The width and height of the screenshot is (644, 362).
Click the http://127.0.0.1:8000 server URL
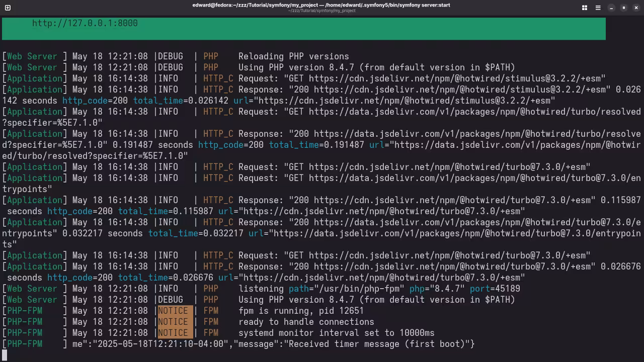coord(85,23)
